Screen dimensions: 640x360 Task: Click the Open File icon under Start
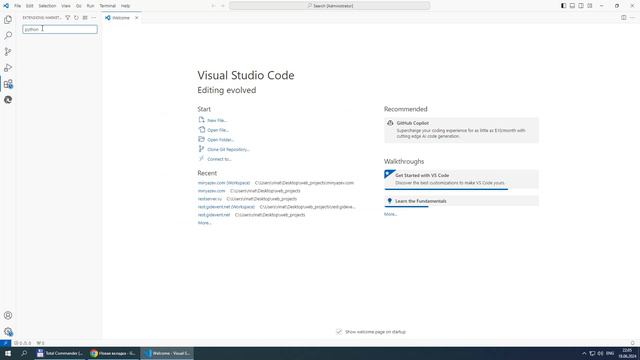[201, 130]
